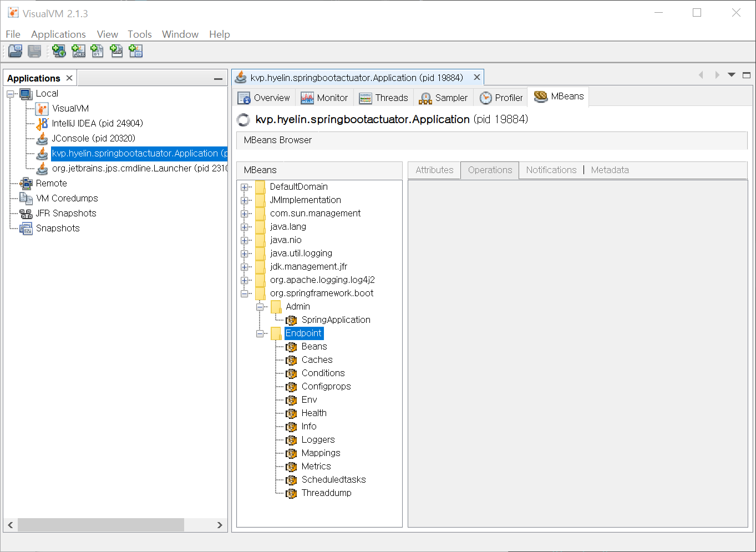
Task: Select the Conditions MBean icon
Action: (291, 373)
